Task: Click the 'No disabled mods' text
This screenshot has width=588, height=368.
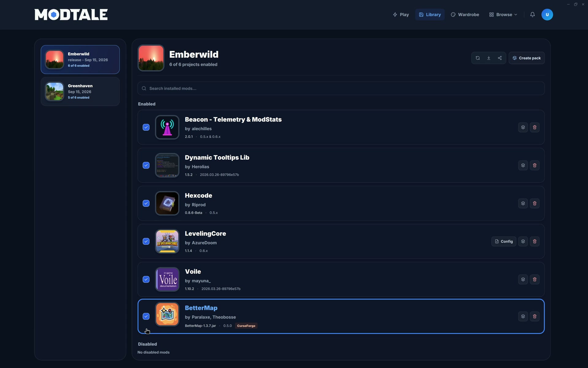Action: point(153,352)
